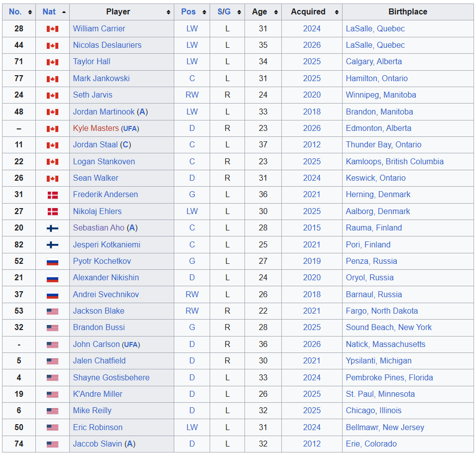
Task: Click Canada flag beside Logan Stankoven
Action: (52, 162)
